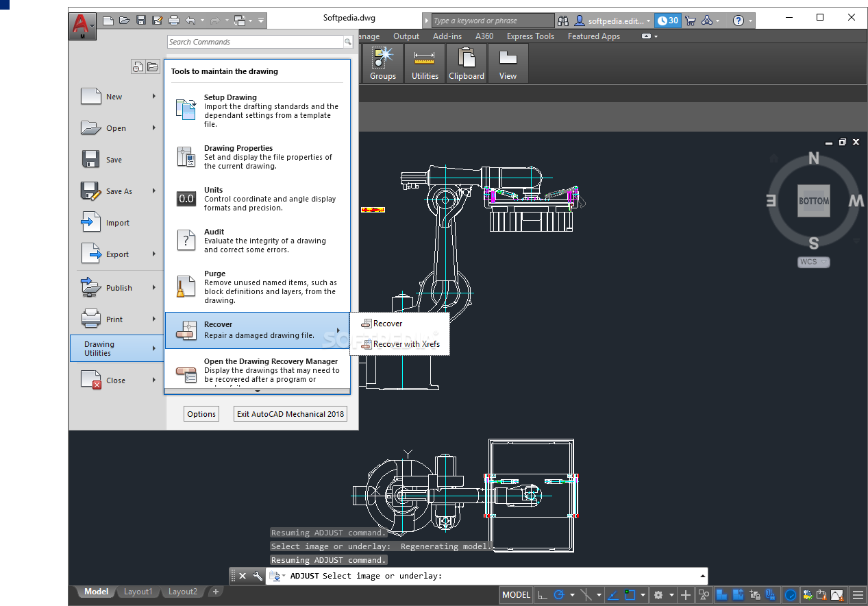The width and height of the screenshot is (868, 606).
Task: Toggle the 2D object snap square icon
Action: [x=630, y=595]
